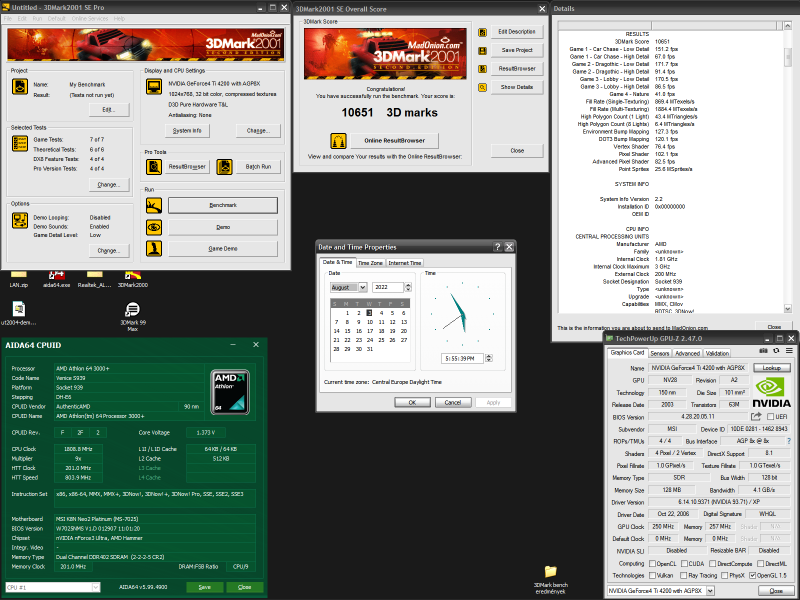Screen dimensions: 800x600
Task: Click the GPU-Z refresh icon
Action: click(776, 351)
